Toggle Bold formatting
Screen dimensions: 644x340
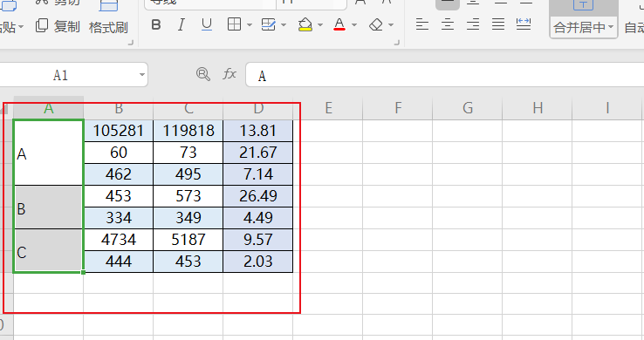pos(156,25)
